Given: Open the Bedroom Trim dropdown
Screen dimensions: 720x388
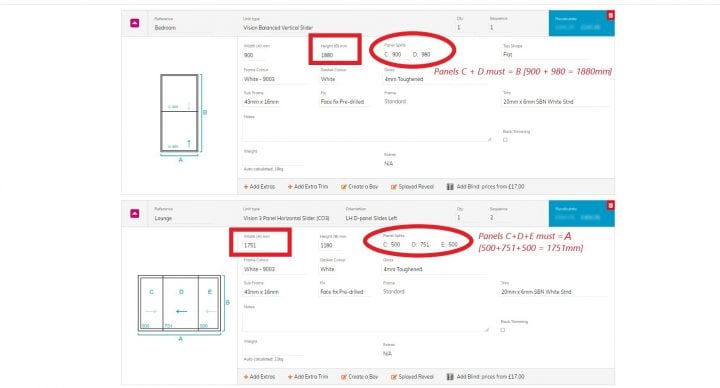Looking at the screenshot, I should 556,101.
